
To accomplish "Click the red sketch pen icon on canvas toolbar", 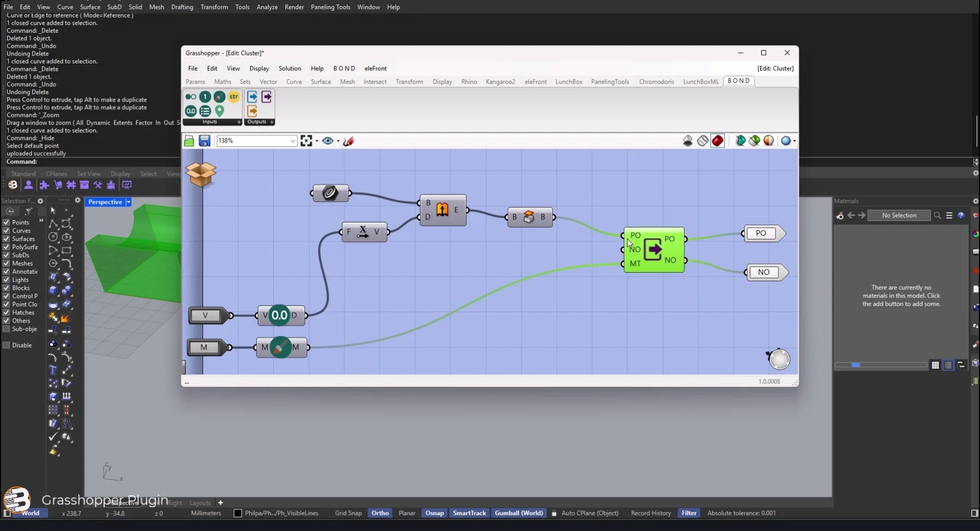I will (x=348, y=141).
